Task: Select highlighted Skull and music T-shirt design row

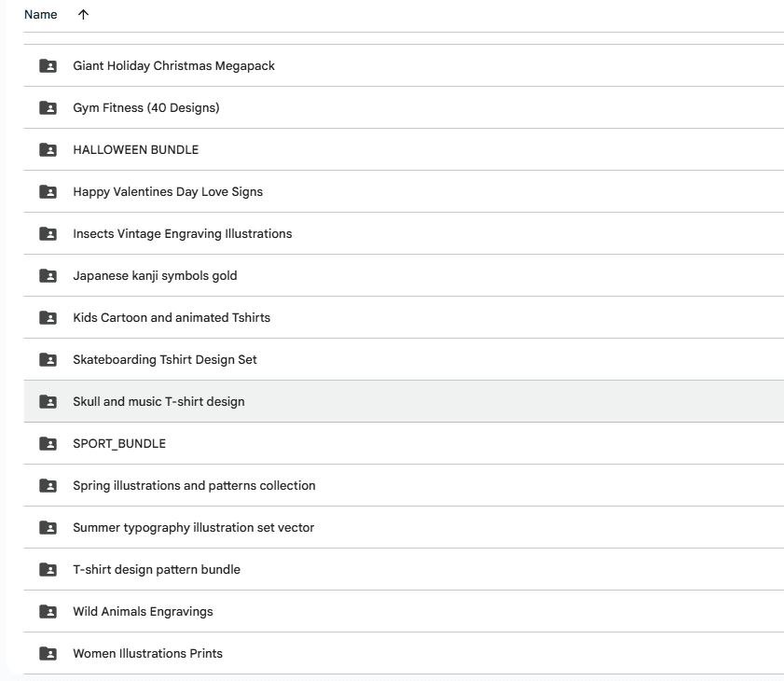Action: 158,402
